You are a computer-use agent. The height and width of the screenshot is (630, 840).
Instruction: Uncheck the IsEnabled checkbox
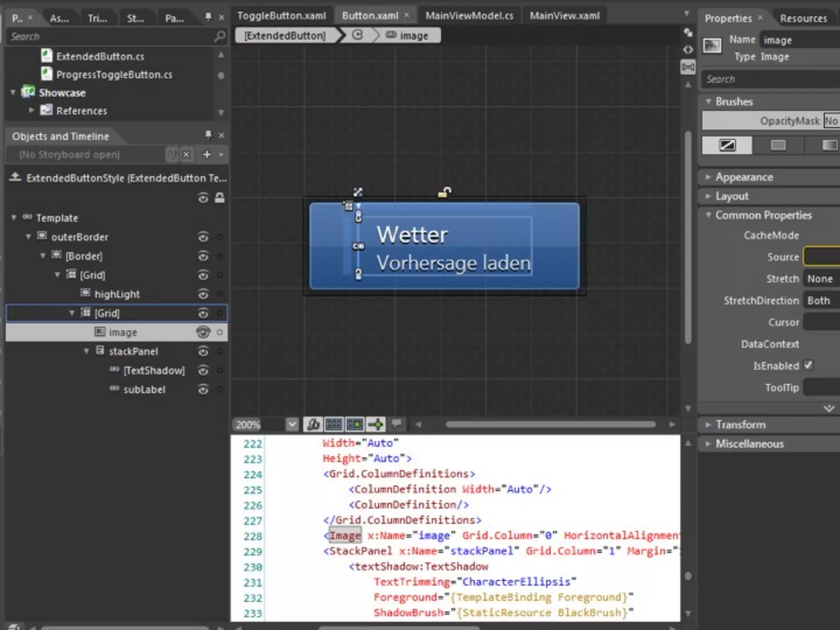(x=808, y=365)
